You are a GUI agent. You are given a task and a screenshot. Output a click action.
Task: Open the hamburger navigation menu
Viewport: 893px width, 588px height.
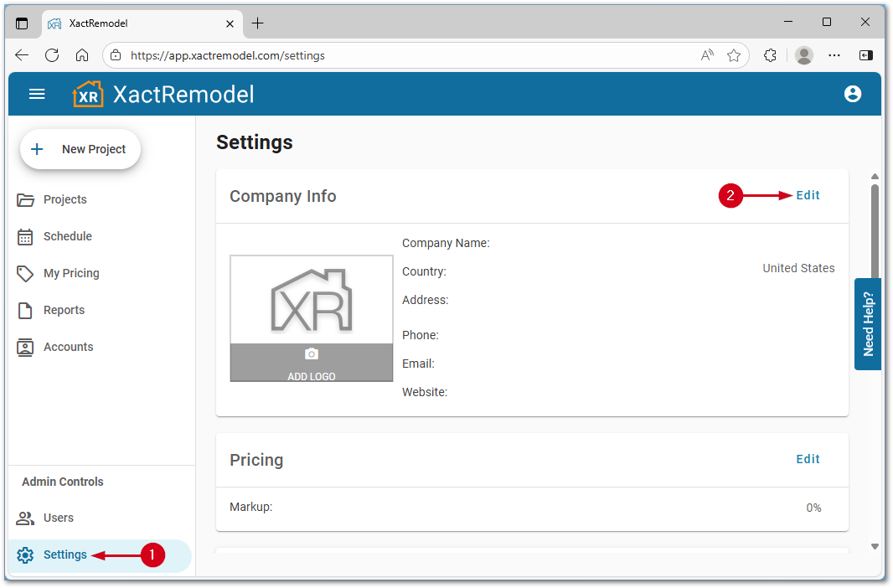[x=37, y=94]
